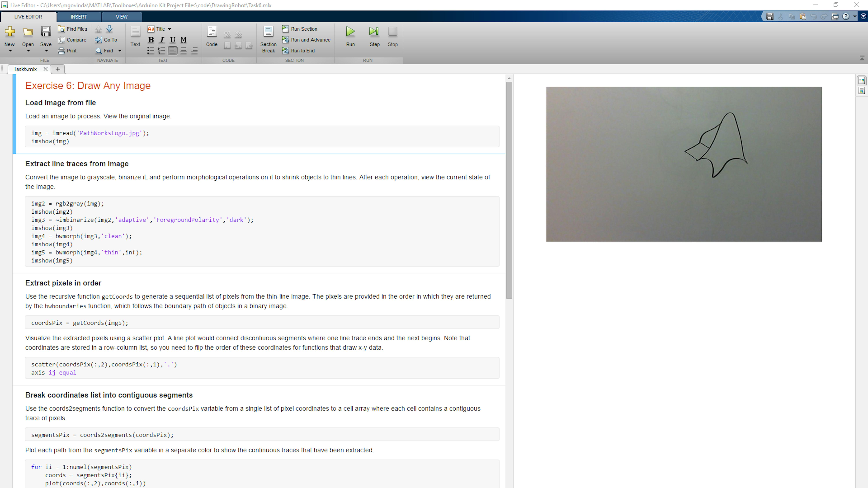
Task: Open the Title text style dropdown
Action: (159, 29)
